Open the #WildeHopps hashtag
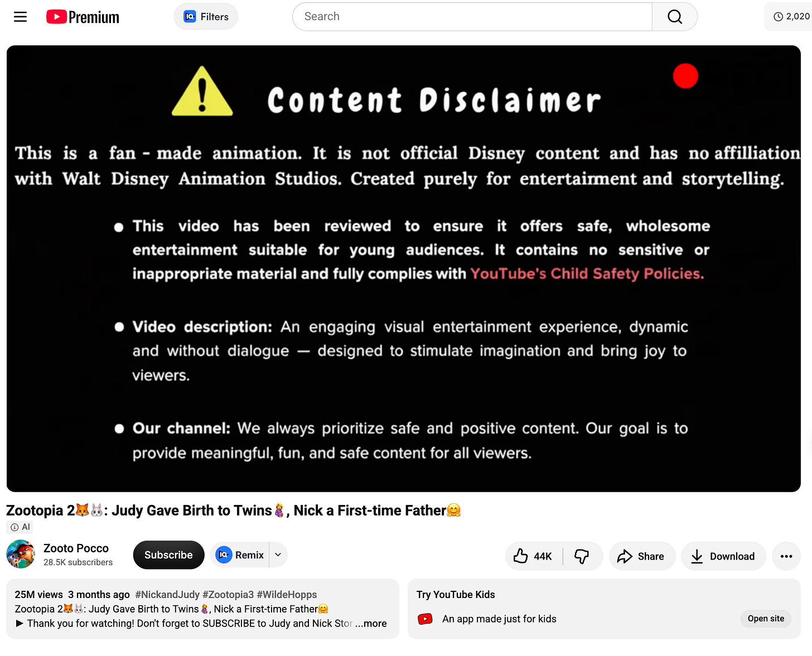Screen dimensions: 812x656 [287, 595]
